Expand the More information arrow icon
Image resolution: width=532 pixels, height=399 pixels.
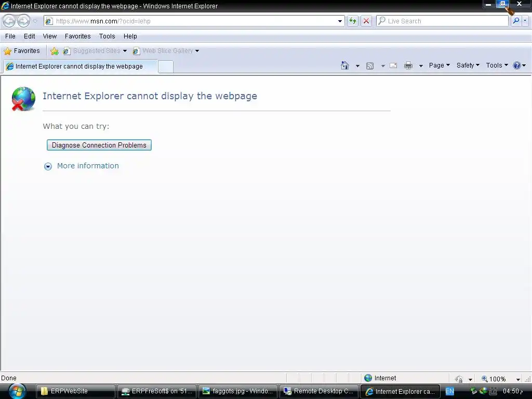coord(48,166)
